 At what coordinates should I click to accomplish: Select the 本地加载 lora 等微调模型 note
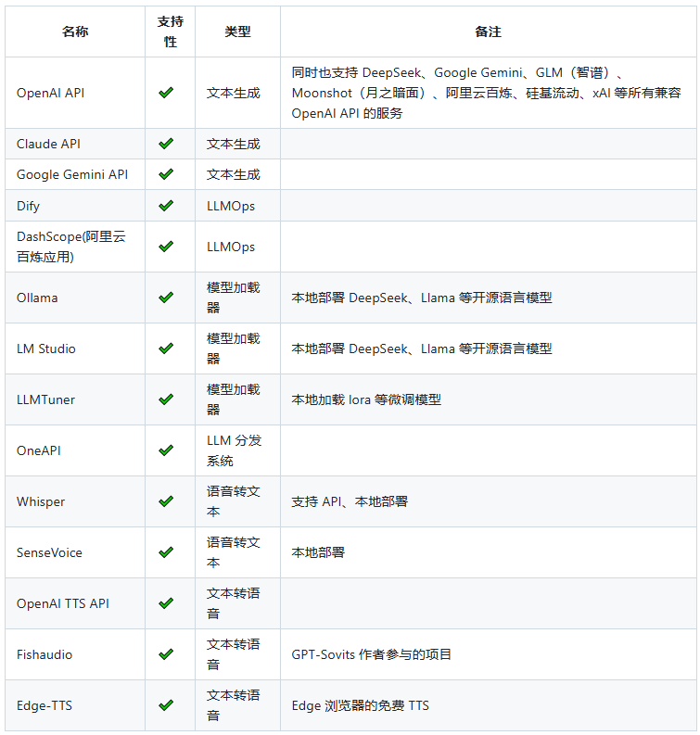pos(366,399)
